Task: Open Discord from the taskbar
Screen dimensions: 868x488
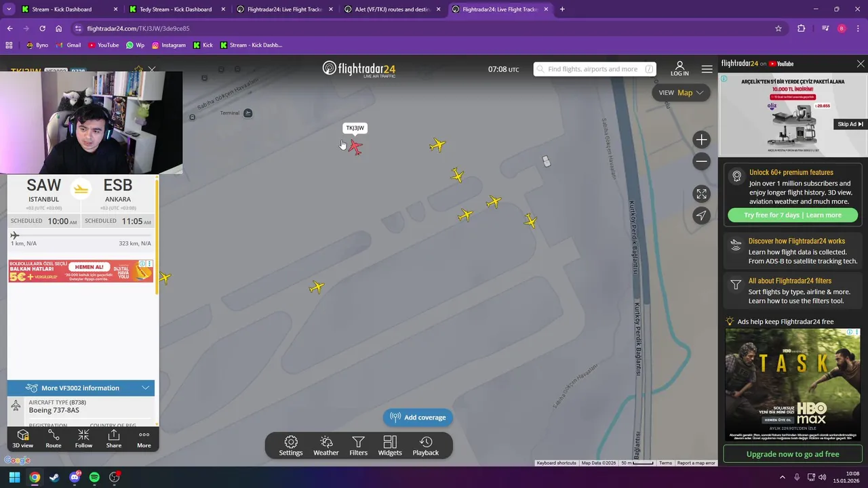Action: click(x=75, y=477)
